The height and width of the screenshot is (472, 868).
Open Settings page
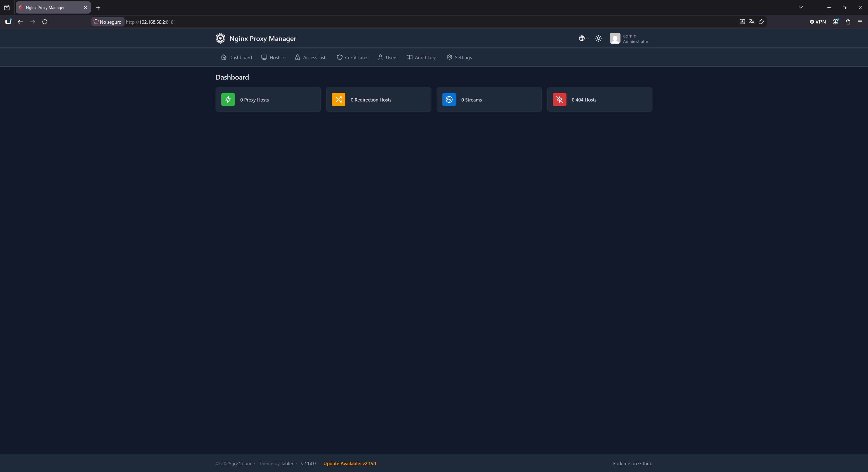(459, 58)
